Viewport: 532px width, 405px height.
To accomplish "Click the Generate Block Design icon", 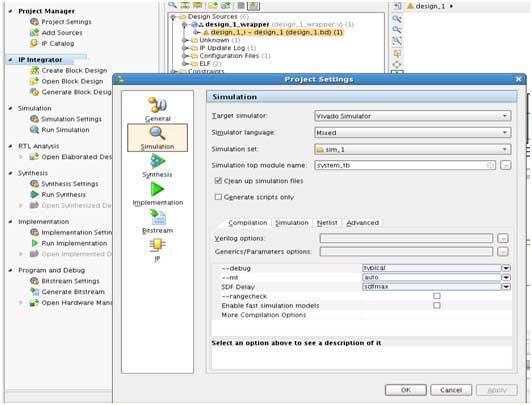I will [x=34, y=92].
